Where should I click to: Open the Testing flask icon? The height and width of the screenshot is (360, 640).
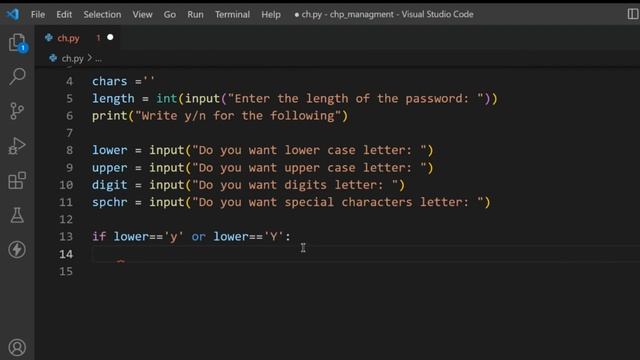(x=17, y=215)
